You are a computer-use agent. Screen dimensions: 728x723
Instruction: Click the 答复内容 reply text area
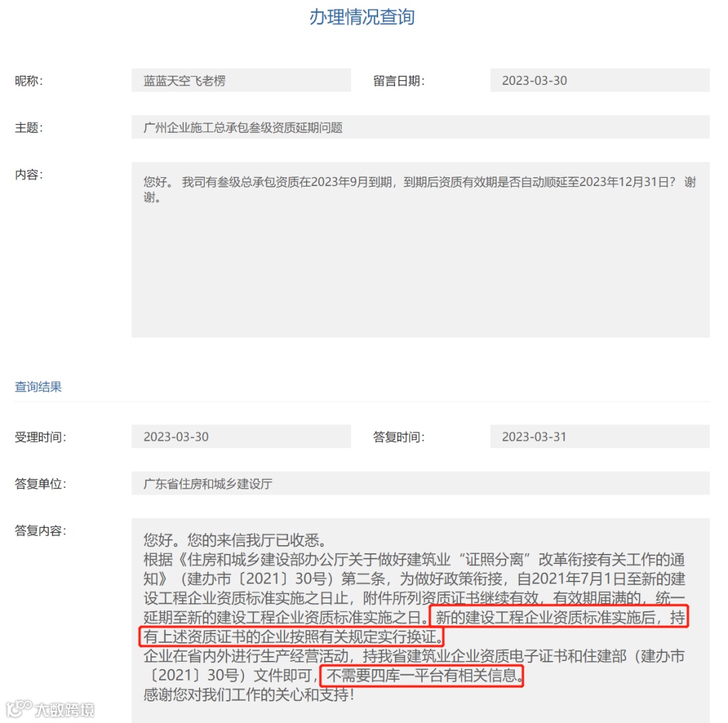tap(420, 621)
